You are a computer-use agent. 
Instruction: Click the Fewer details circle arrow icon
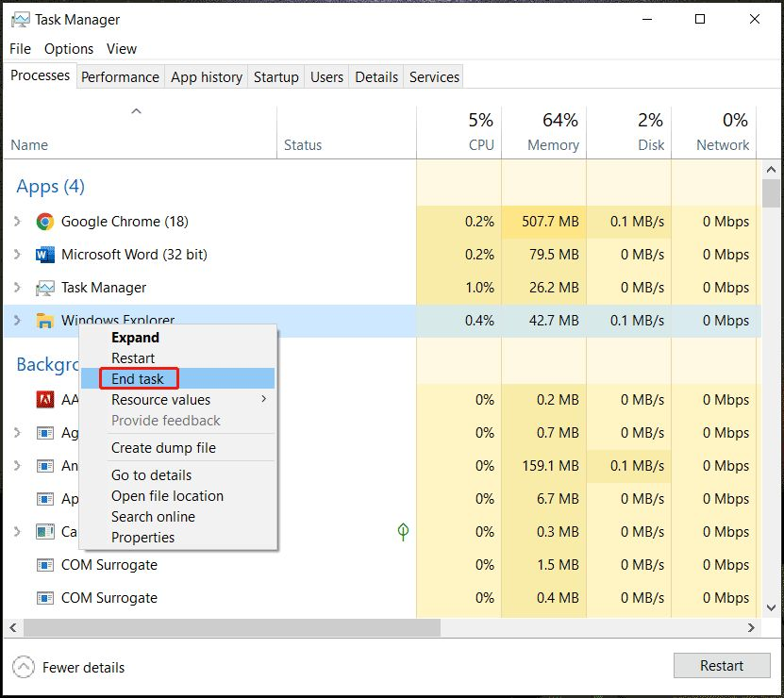24,667
